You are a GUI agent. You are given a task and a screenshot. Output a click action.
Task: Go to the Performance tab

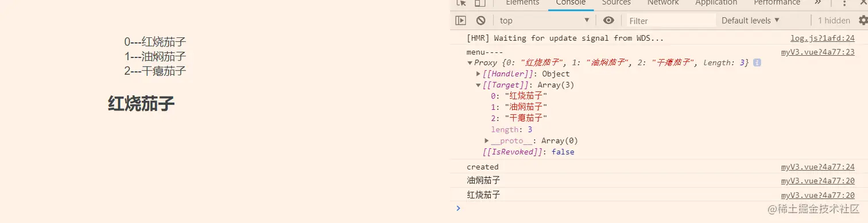777,3
